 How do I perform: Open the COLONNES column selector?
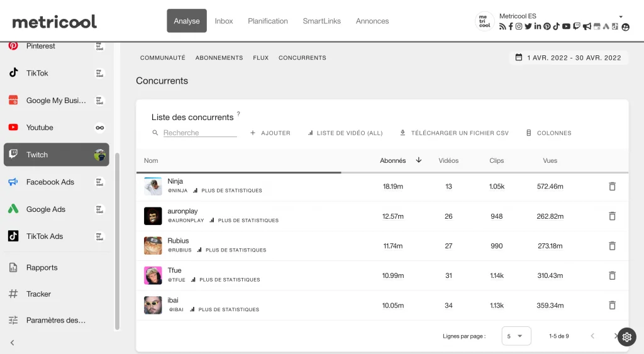(x=548, y=133)
